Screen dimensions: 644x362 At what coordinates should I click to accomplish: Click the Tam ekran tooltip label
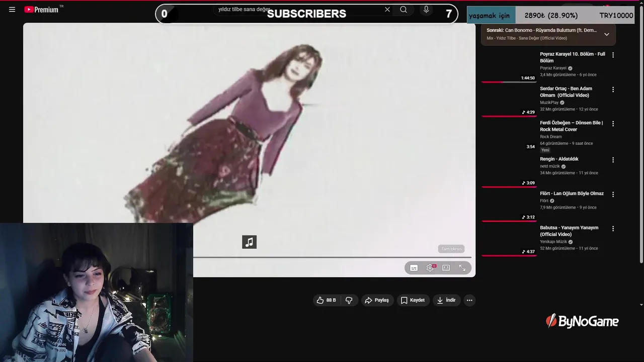(x=451, y=249)
